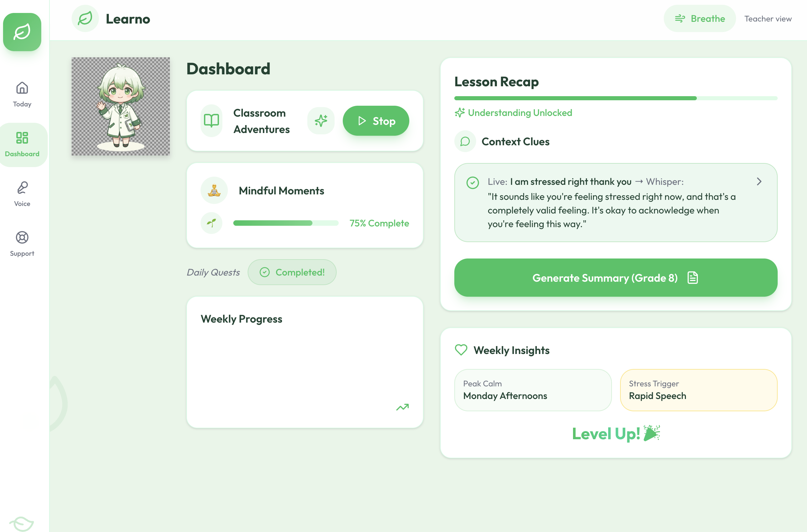Click the check circle in Live whisper card
The height and width of the screenshot is (532, 807).
pos(473,182)
